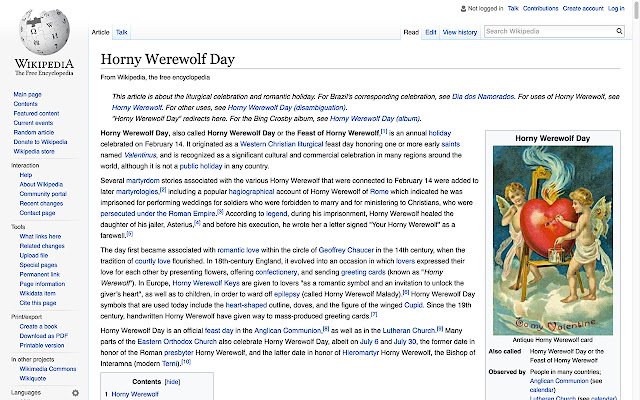The width and height of the screenshot is (640, 400).
Task: Open the courtly love link
Action: coord(153,261)
